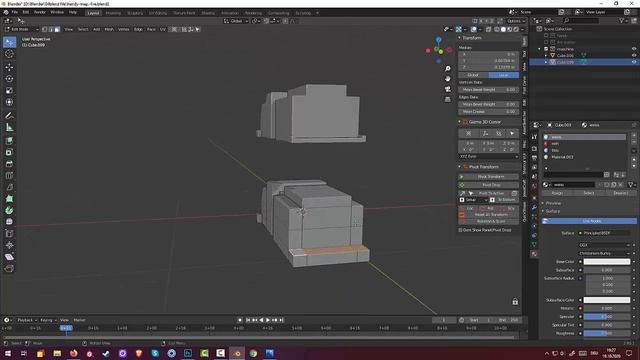Switch Median transform to Global
The width and height of the screenshot is (640, 360).
[x=473, y=75]
